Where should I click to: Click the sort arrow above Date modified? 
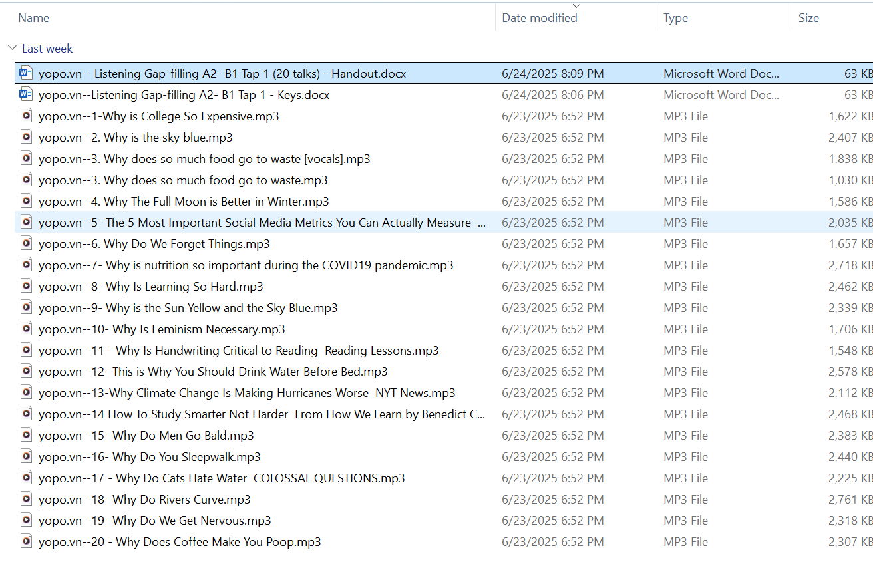tap(576, 5)
